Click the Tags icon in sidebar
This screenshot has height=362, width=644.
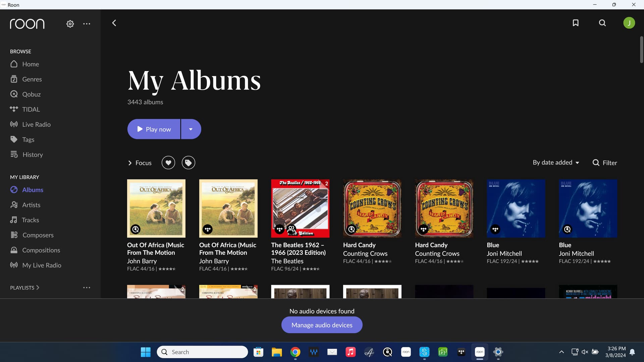(14, 139)
